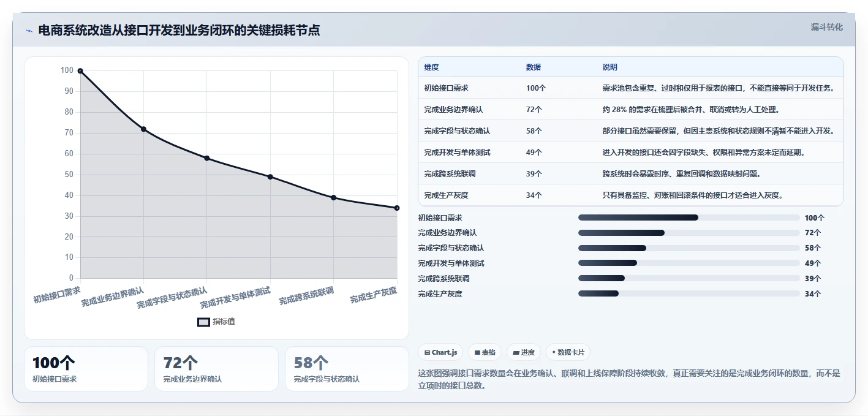Open the 100个 初始接口需求 data card
Screen dimensions: 868x416
tap(86, 369)
